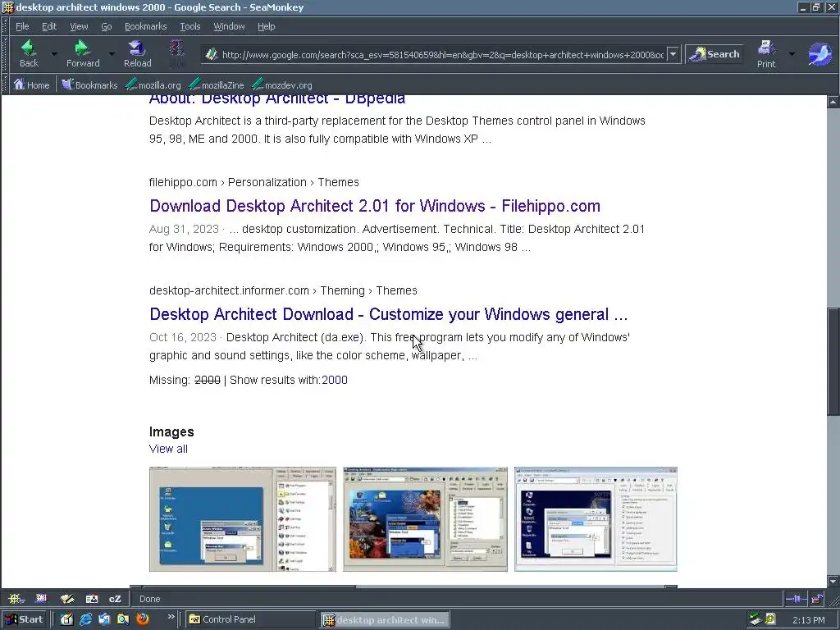Open the View menu
This screenshot has height=630, width=840.
tap(79, 26)
